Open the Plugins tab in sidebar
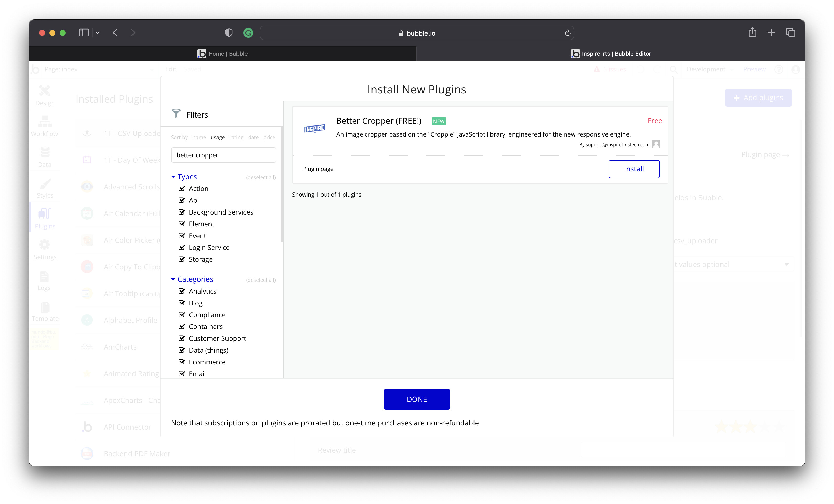834x504 pixels. (x=45, y=219)
